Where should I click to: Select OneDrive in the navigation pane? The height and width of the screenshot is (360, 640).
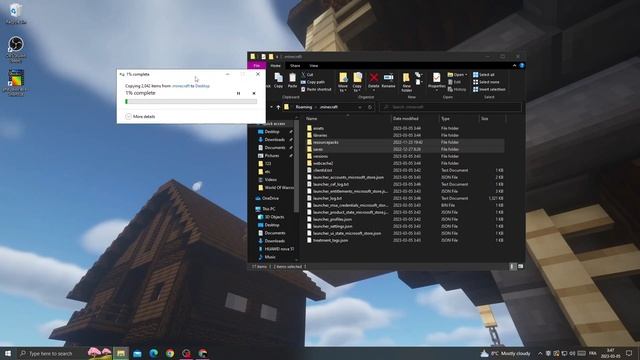point(267,198)
